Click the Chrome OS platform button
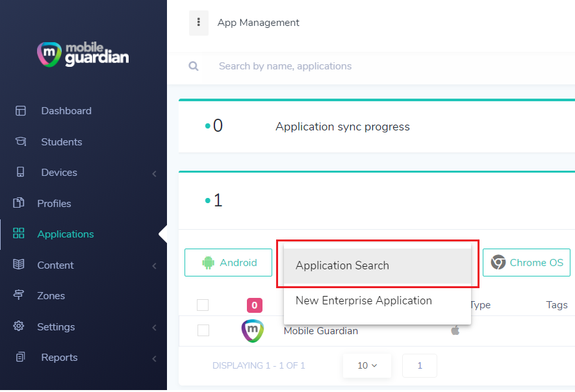575x392 pixels. pyautogui.click(x=526, y=263)
